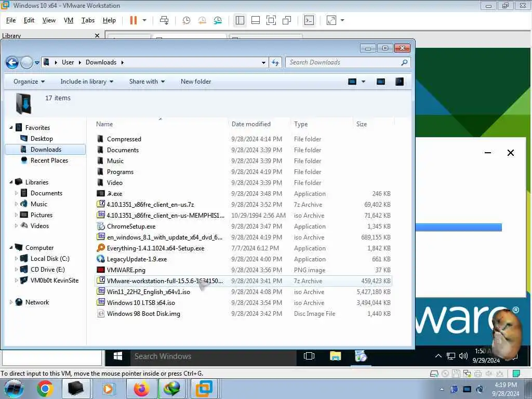Open address bar history dropdown
The height and width of the screenshot is (399, 532).
(263, 63)
